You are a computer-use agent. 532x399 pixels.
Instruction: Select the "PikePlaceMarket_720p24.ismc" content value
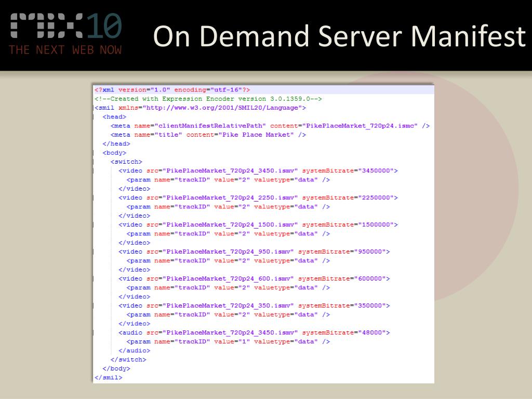tap(360, 126)
